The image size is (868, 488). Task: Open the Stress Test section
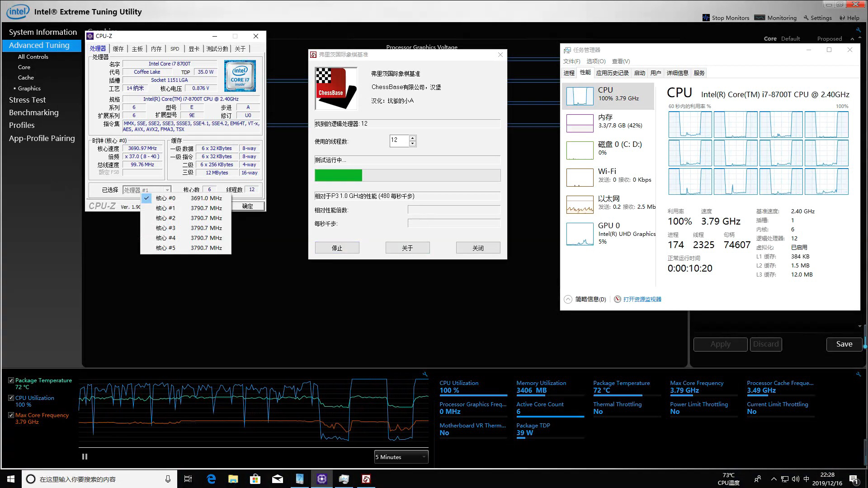point(27,100)
